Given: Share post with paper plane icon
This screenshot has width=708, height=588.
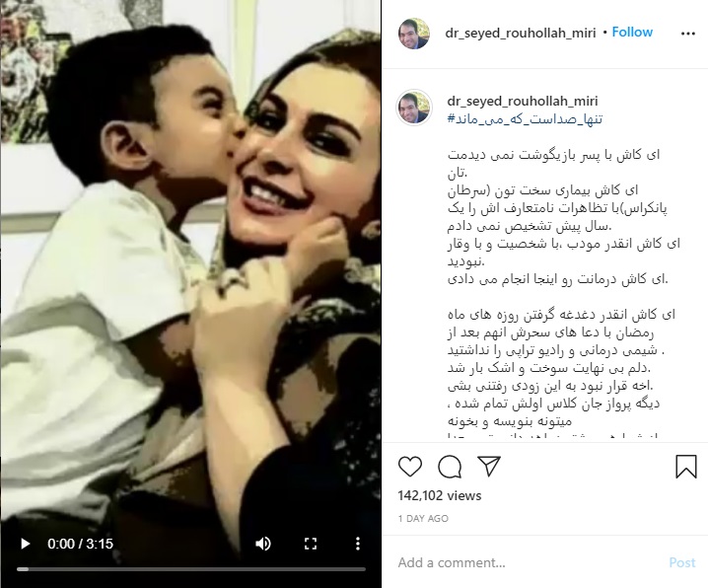Looking at the screenshot, I should (489, 466).
